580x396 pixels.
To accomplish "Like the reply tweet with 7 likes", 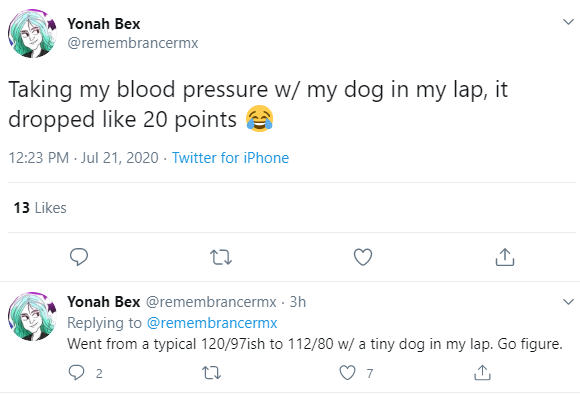I will (x=347, y=373).
